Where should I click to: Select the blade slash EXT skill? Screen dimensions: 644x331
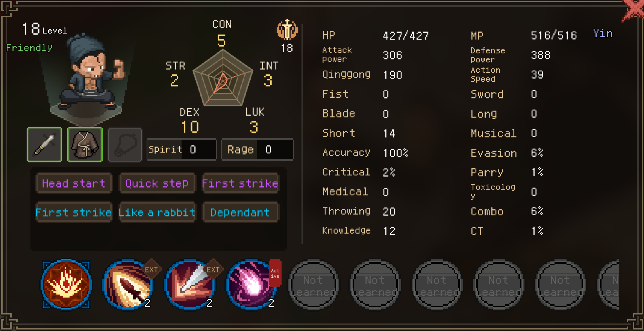pyautogui.click(x=190, y=284)
